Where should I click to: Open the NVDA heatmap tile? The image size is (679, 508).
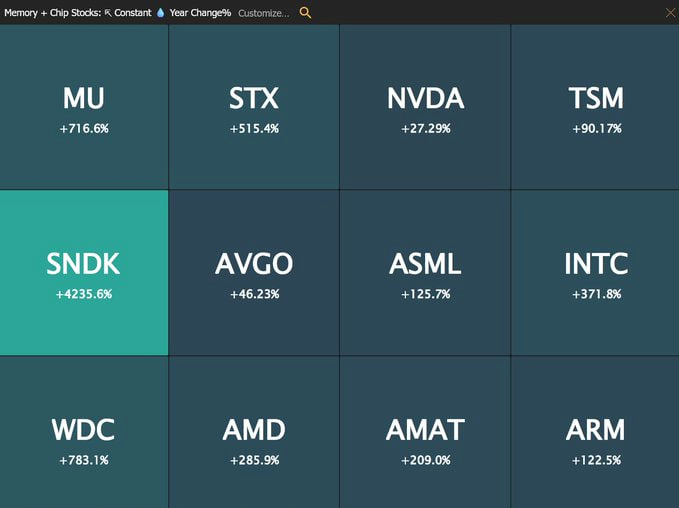click(x=425, y=107)
